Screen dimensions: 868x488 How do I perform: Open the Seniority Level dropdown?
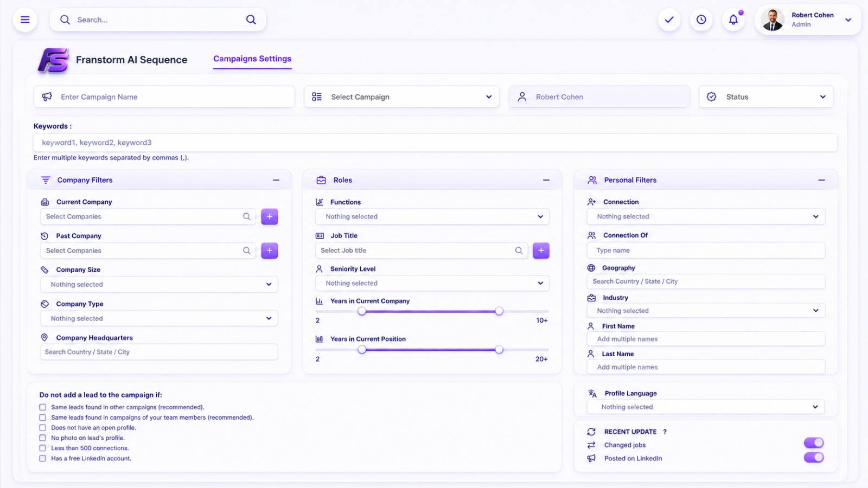click(x=432, y=283)
